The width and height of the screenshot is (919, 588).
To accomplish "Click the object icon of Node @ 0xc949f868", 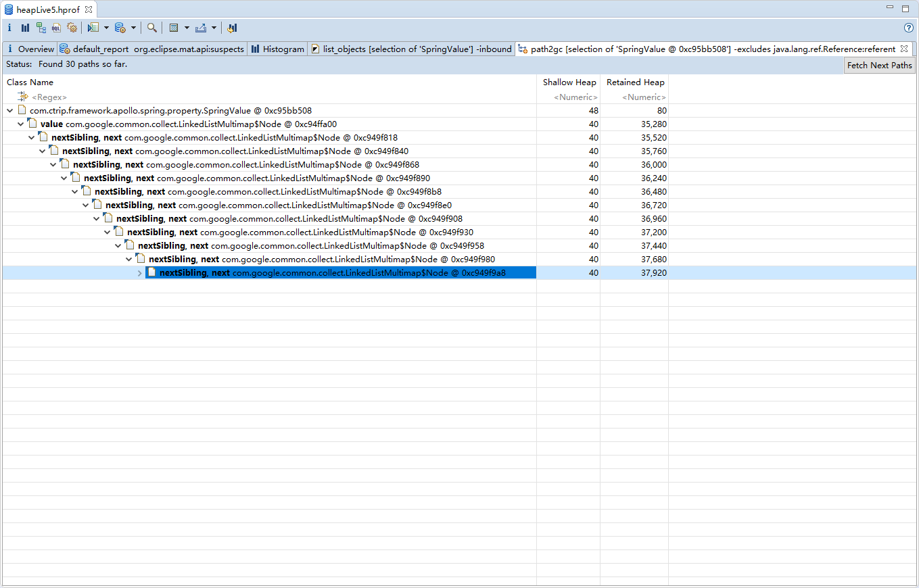I will pos(65,164).
